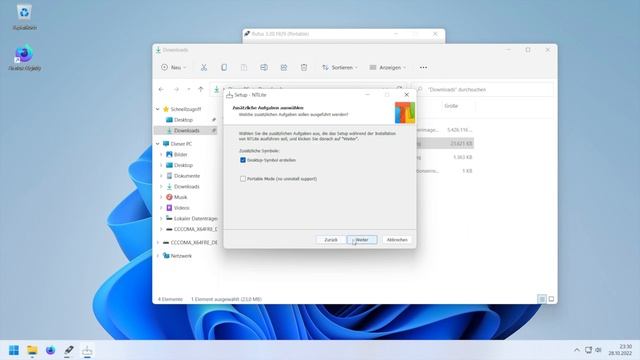Click the Zurück button in setup dialog

tap(331, 240)
